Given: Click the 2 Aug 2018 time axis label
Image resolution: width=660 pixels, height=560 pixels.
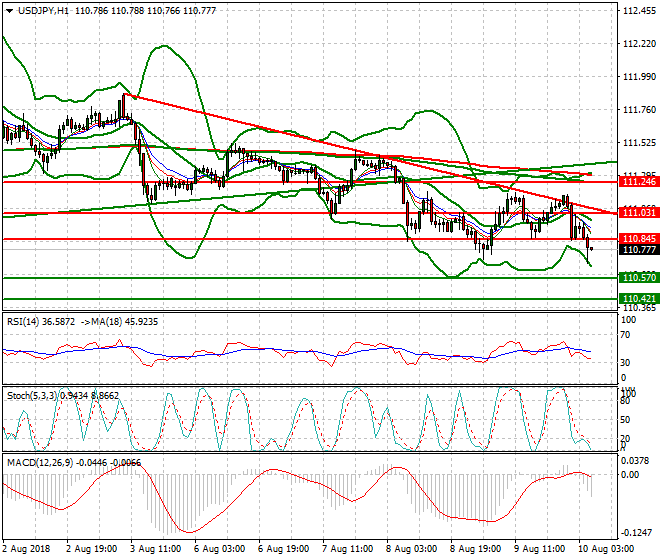Looking at the screenshot, I should click(x=26, y=549).
